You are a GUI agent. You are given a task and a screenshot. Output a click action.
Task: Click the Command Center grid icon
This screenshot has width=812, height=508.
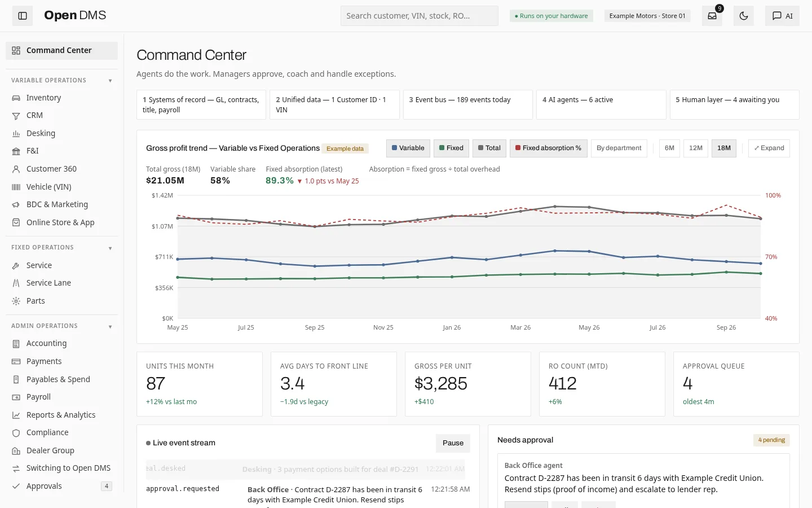16,50
